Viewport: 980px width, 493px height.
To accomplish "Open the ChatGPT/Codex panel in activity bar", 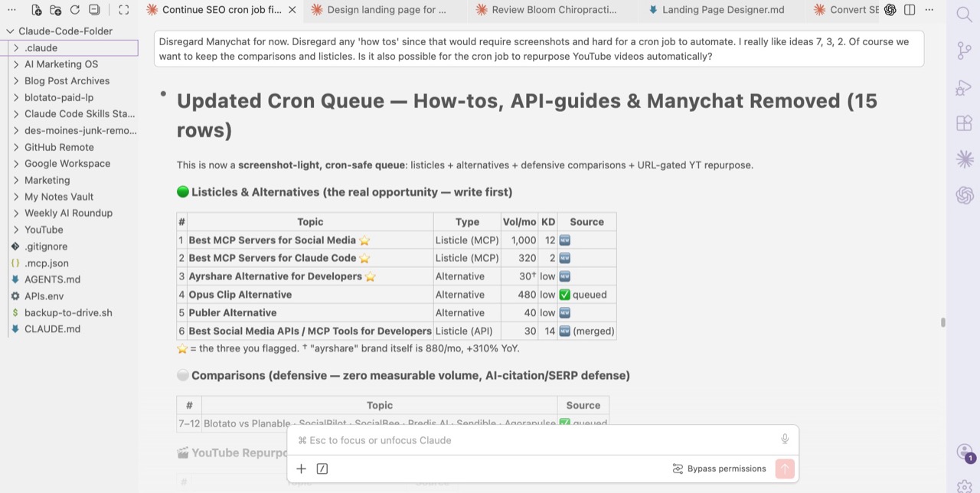I will (965, 195).
